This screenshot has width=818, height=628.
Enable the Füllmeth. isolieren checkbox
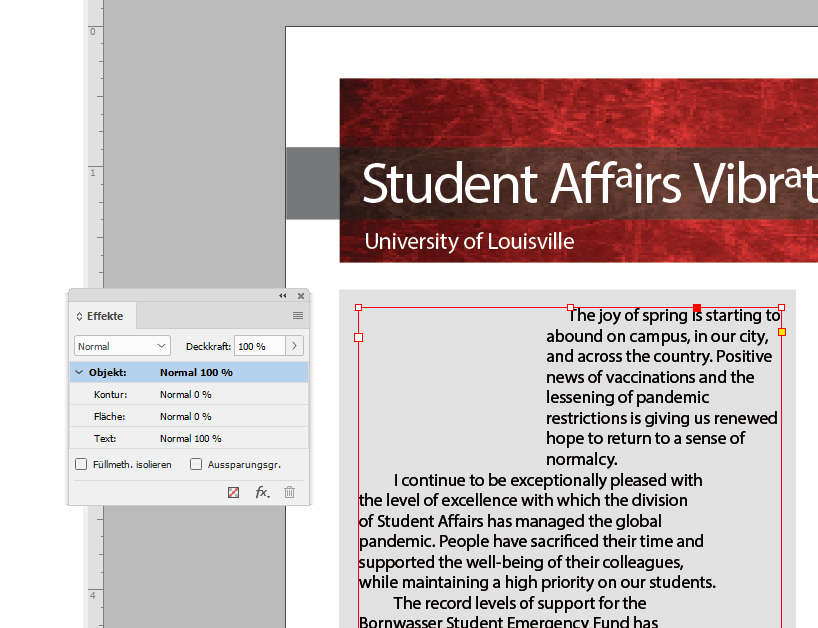click(x=81, y=465)
